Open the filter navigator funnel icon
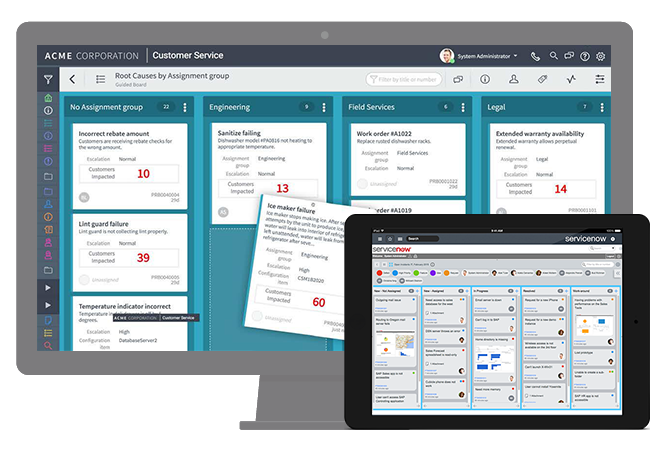The height and width of the screenshot is (450, 650). click(x=48, y=79)
